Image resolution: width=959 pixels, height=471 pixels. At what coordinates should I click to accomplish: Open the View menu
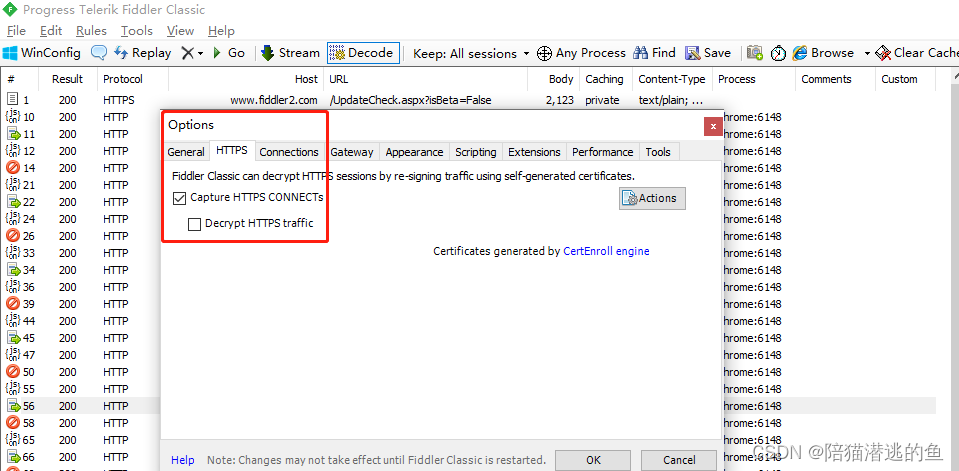click(180, 31)
